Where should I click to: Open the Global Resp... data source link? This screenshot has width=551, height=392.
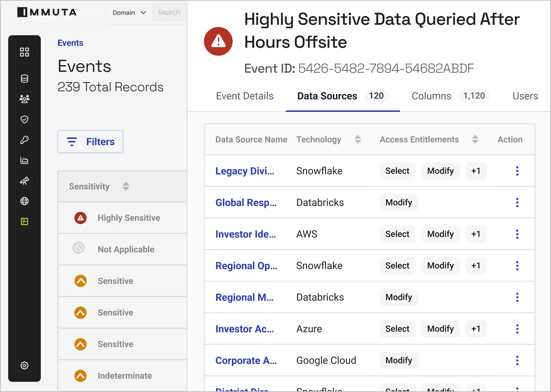coord(246,203)
